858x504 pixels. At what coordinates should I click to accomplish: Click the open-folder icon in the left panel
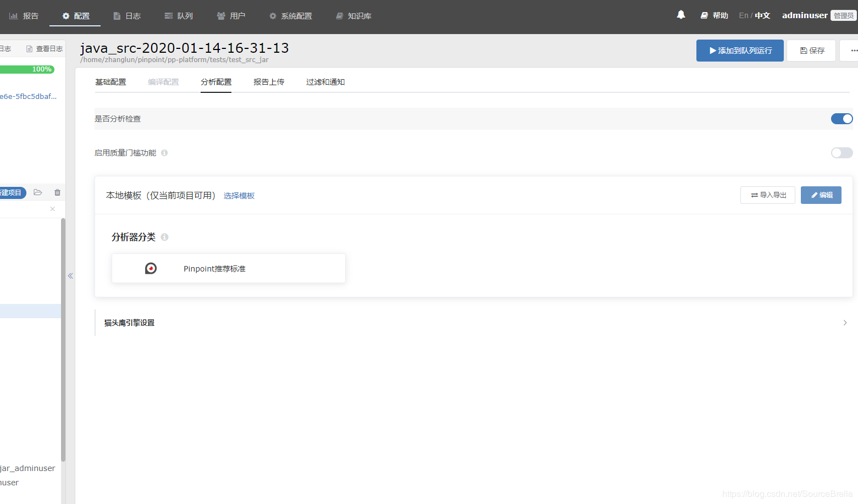(38, 192)
